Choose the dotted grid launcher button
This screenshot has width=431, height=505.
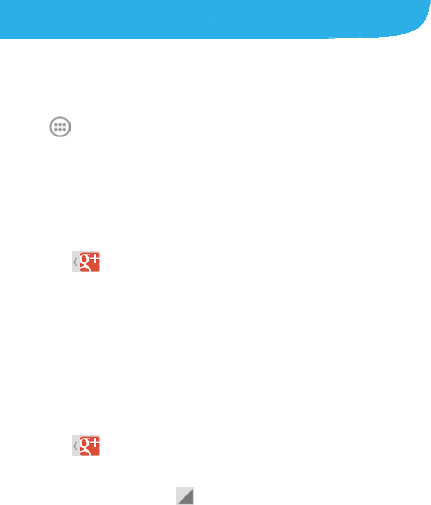[60, 127]
